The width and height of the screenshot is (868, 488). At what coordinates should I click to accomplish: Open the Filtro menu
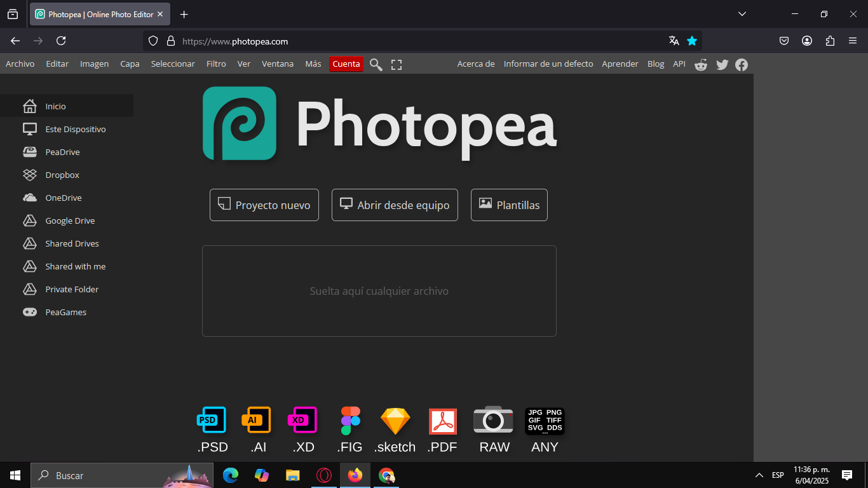(x=216, y=64)
